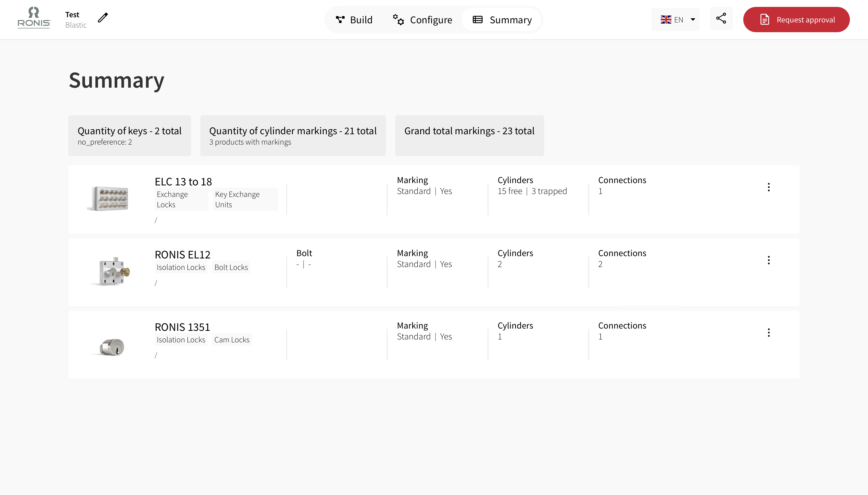Viewport: 868px width, 495px height.
Task: Click the Quantity of keys summary card
Action: [130, 136]
